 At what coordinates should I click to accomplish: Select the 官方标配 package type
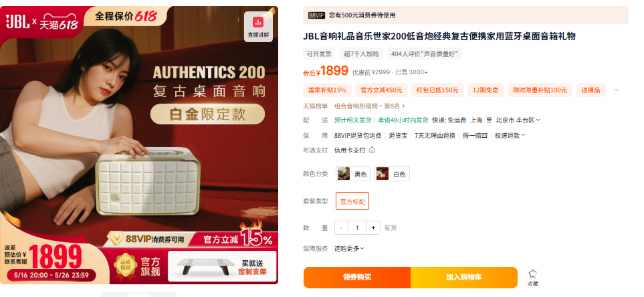pyautogui.click(x=352, y=201)
